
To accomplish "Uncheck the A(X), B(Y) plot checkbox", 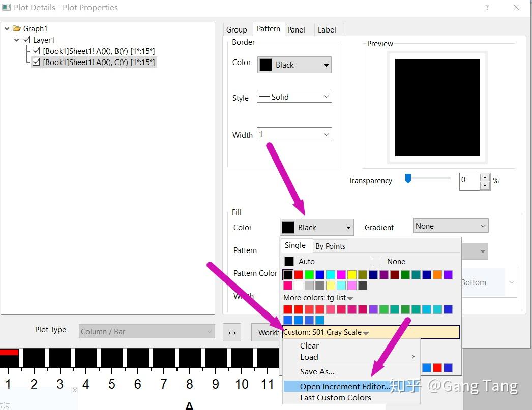I will pyautogui.click(x=36, y=51).
